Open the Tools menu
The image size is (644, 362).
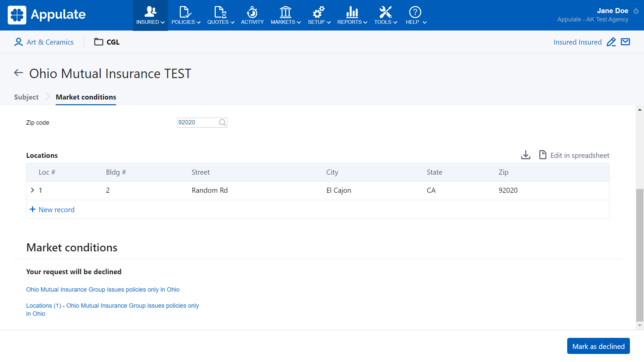[x=385, y=15]
